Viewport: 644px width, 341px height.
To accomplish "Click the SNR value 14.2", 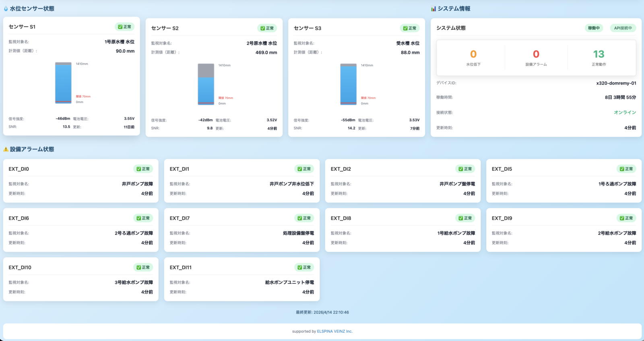I will (351, 128).
